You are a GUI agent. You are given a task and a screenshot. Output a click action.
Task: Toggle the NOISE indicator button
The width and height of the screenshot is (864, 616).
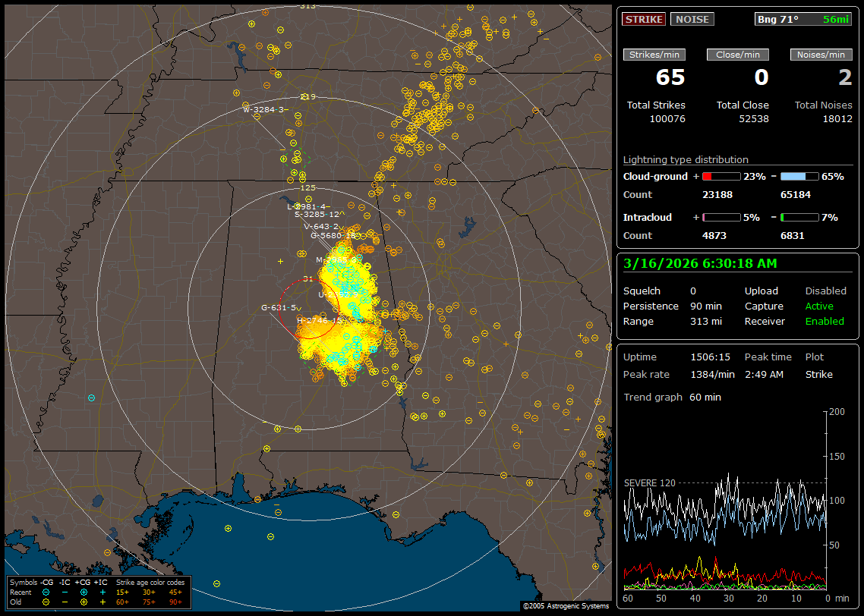pos(692,19)
